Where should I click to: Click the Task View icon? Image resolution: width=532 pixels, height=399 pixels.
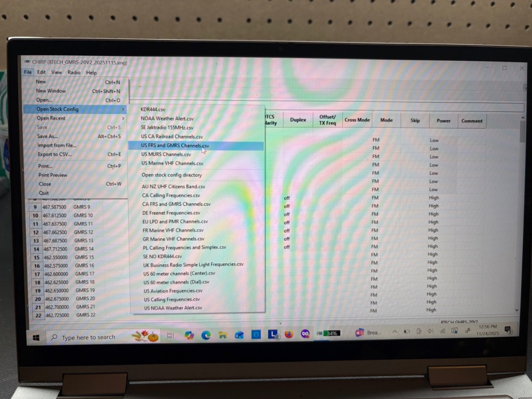click(170, 336)
